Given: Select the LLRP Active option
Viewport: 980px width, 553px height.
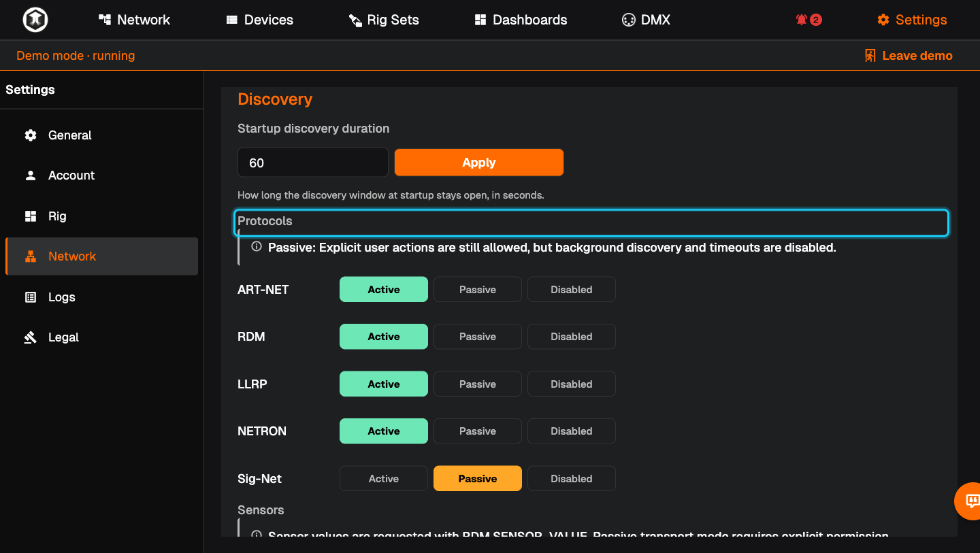Looking at the screenshot, I should click(384, 384).
